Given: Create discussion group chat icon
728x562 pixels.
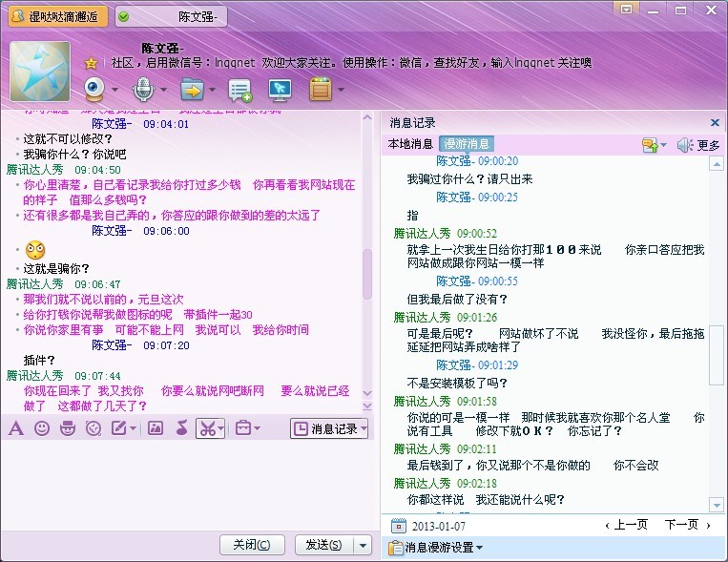Looking at the screenshot, I should tap(239, 90).
